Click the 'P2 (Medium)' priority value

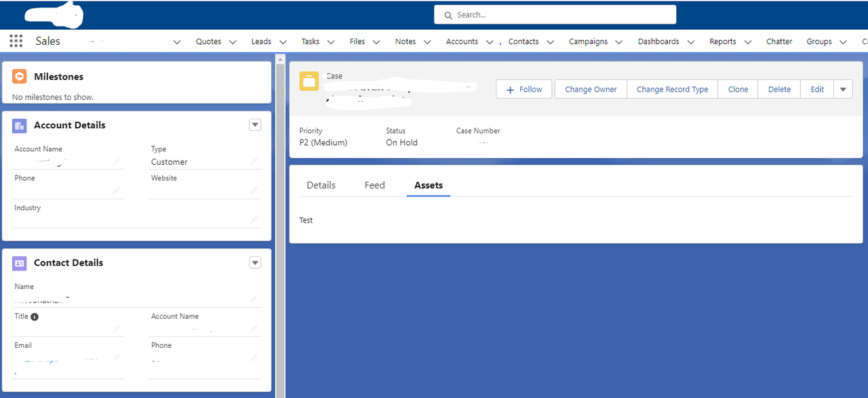[323, 142]
